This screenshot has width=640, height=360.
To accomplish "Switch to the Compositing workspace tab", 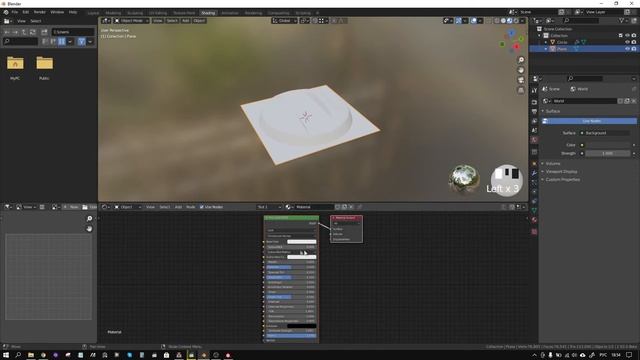I will (x=278, y=13).
